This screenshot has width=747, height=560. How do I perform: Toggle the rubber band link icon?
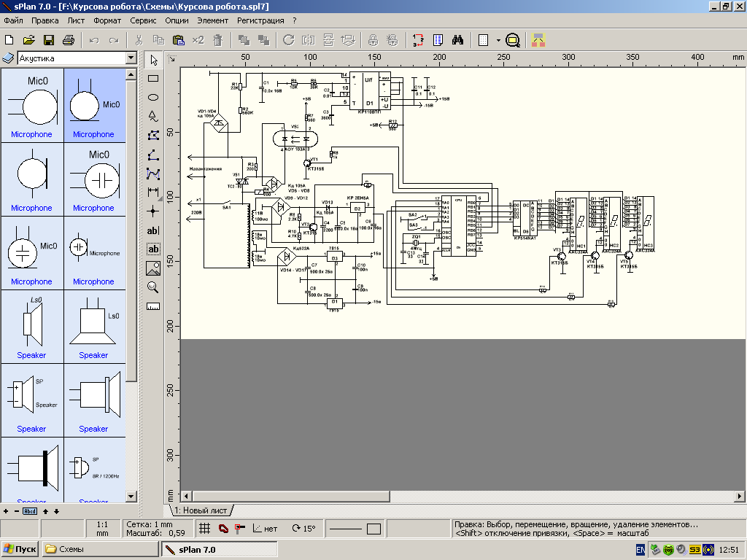pos(222,529)
